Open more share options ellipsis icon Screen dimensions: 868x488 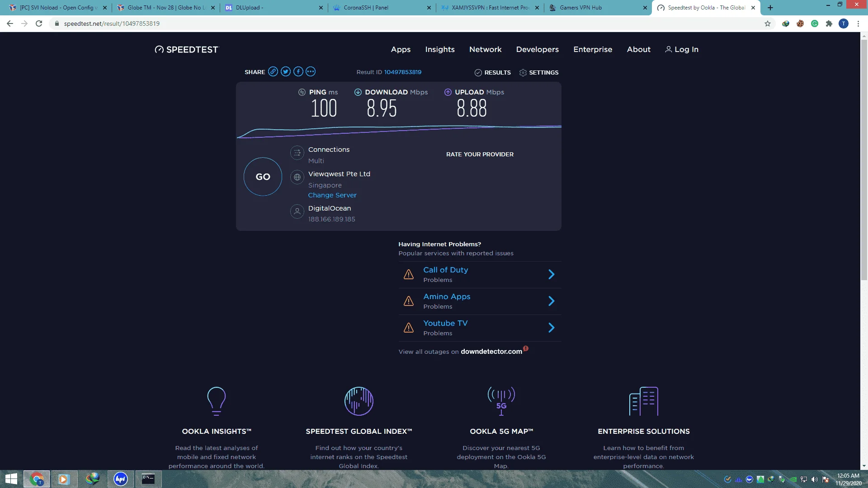pos(311,71)
